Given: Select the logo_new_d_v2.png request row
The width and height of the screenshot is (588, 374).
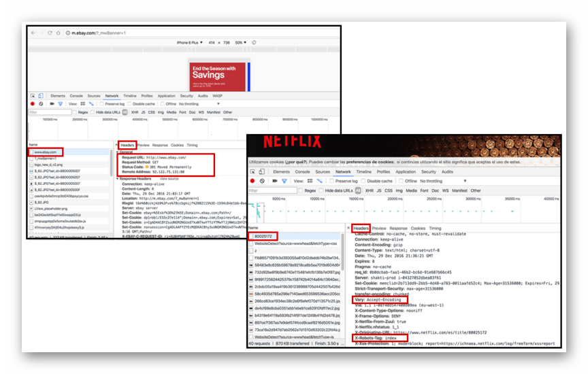Looking at the screenshot, I should pyautogui.click(x=69, y=165).
